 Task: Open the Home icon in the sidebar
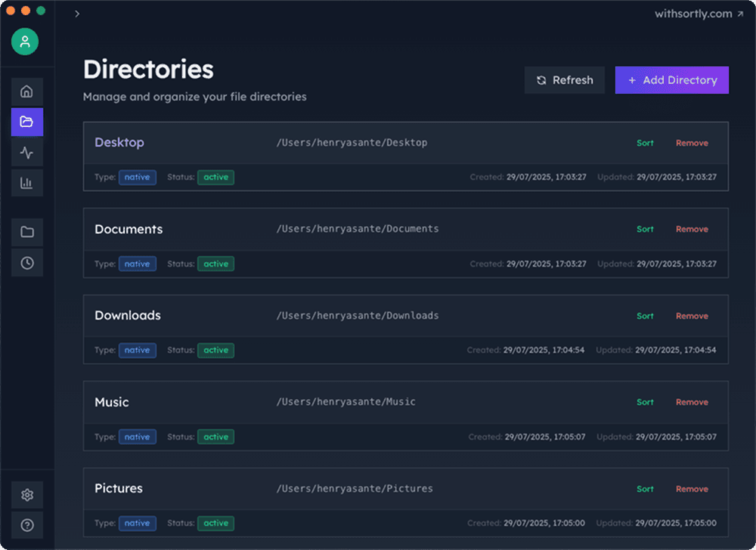[x=26, y=91]
